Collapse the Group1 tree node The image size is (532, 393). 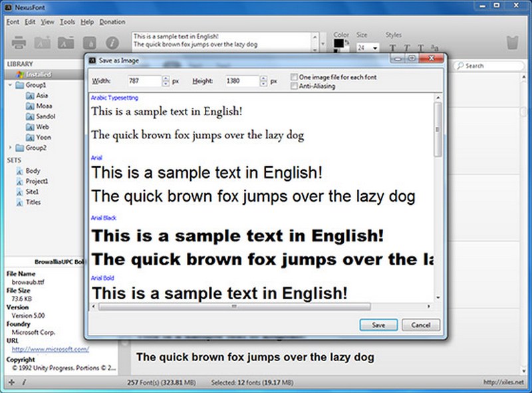[10, 85]
